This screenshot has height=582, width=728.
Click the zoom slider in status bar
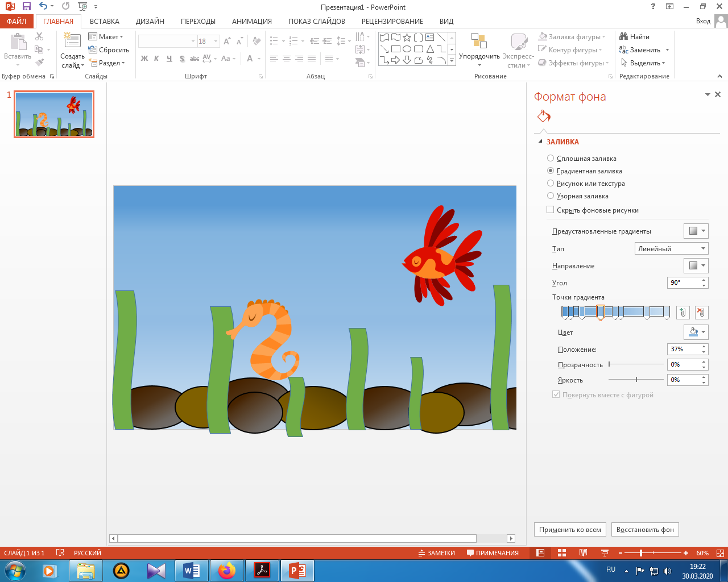pos(652,553)
